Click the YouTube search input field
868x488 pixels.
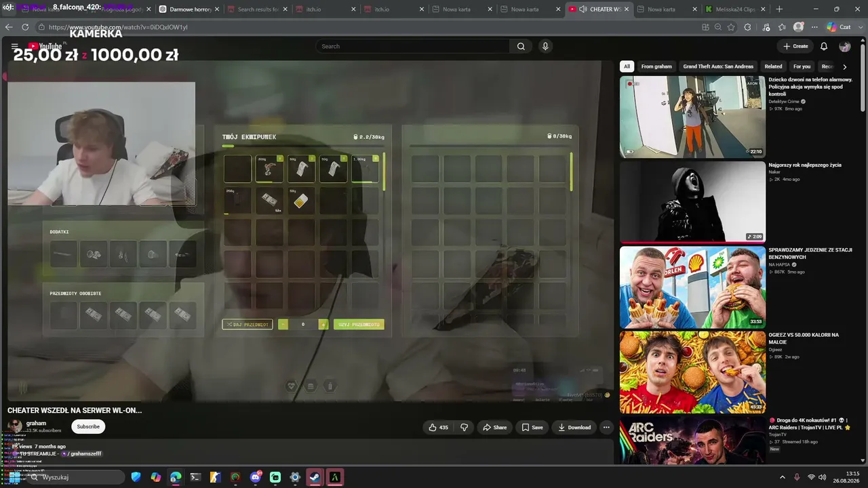click(412, 46)
